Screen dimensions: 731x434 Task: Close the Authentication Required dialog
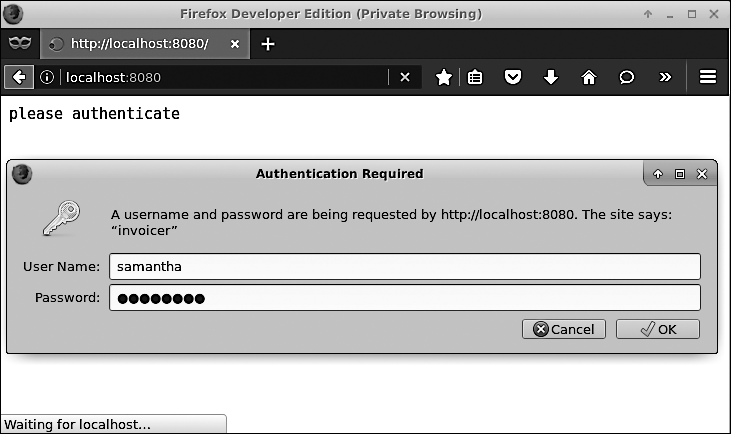[x=702, y=174]
